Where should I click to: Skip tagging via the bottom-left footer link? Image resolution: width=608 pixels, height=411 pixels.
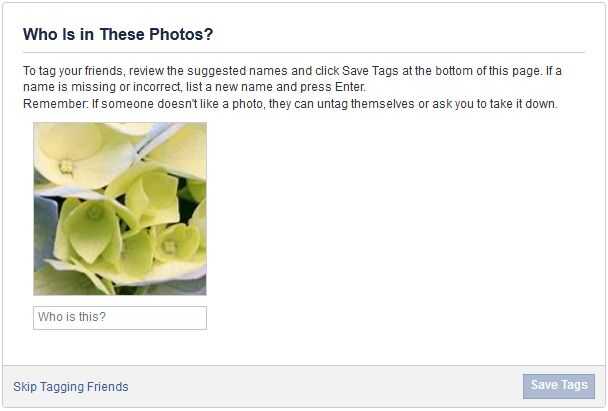(71, 387)
